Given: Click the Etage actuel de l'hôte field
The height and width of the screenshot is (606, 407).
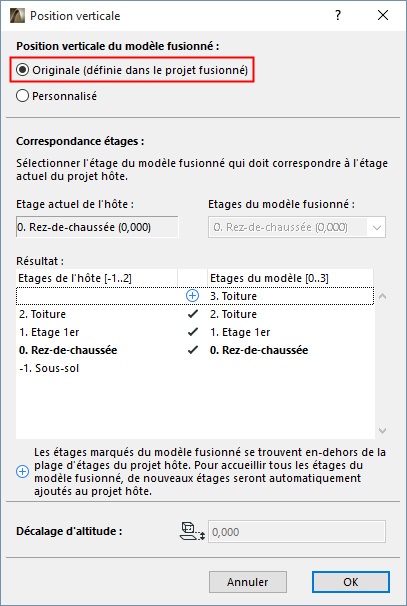Looking at the screenshot, I should pos(97,227).
